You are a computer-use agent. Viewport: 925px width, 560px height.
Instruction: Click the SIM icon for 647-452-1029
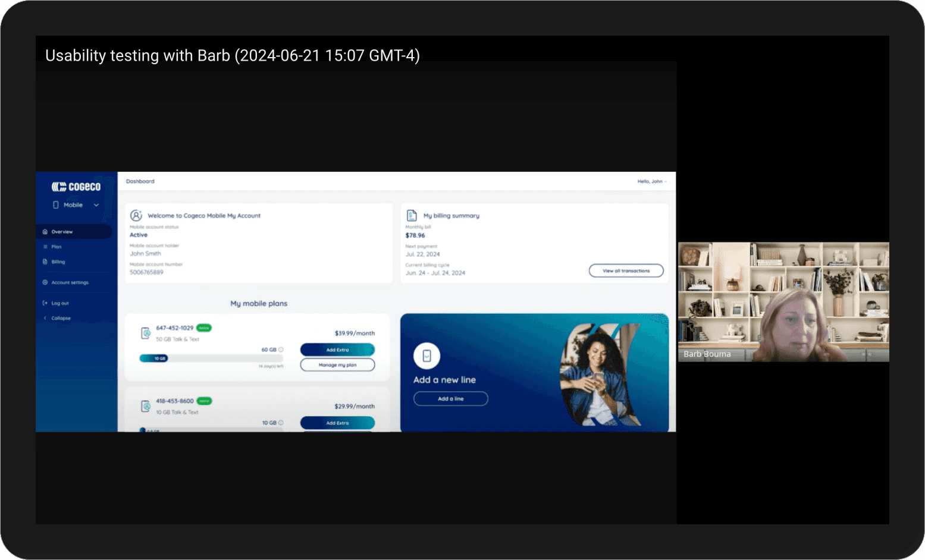[145, 333]
